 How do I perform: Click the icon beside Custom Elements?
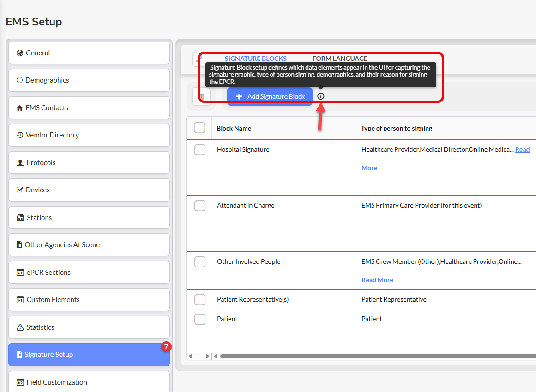click(20, 300)
